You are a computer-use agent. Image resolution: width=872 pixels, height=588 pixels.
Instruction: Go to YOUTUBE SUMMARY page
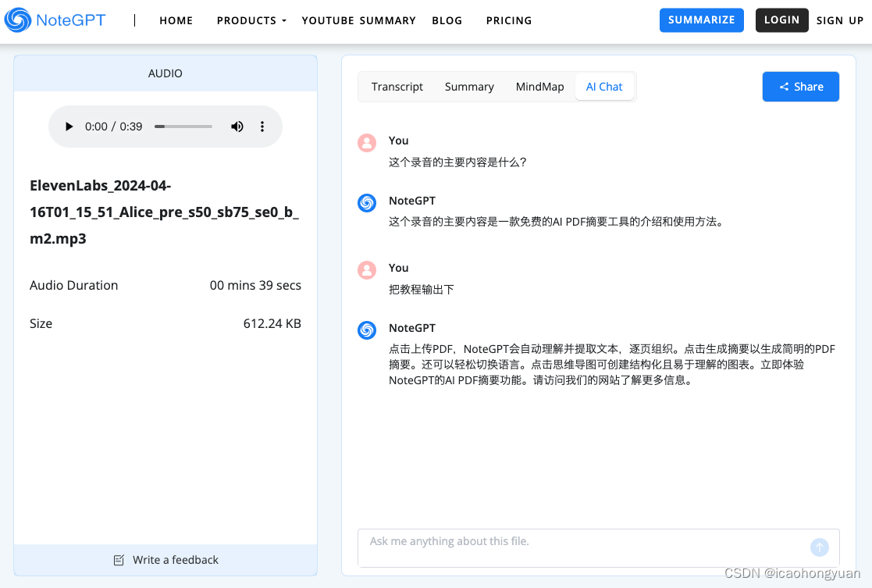[x=358, y=20]
